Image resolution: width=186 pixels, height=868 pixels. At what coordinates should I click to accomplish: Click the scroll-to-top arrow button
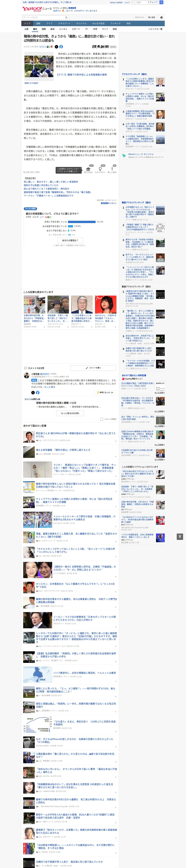180,537
